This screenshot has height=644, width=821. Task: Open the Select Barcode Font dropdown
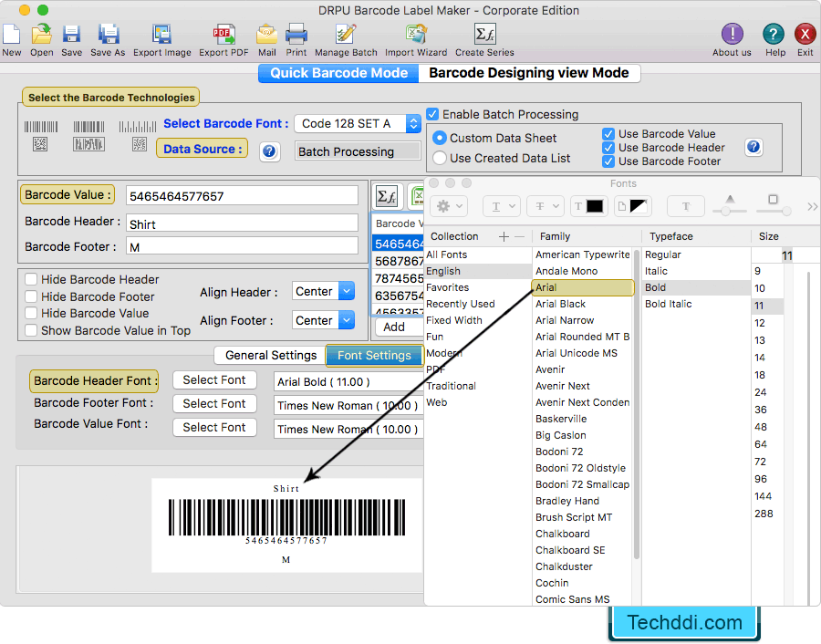pyautogui.click(x=358, y=123)
